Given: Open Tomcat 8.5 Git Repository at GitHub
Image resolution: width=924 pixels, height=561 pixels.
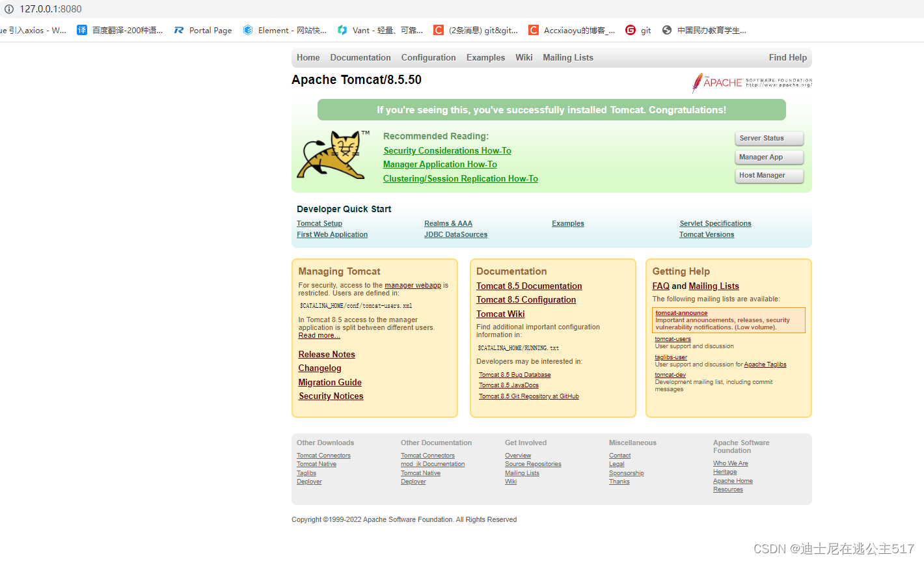Looking at the screenshot, I should 529,396.
